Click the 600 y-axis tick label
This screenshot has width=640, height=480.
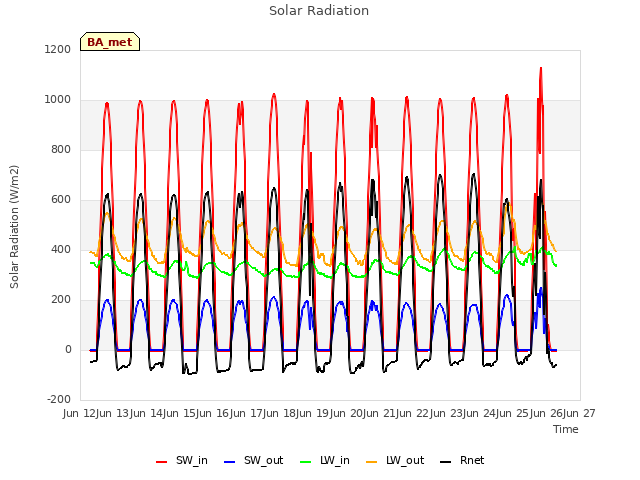(61, 200)
